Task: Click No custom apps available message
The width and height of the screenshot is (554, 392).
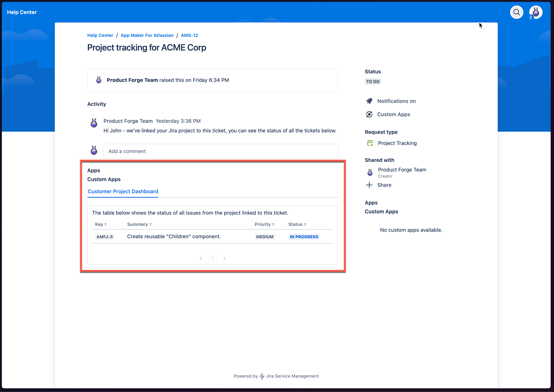Action: click(x=411, y=230)
